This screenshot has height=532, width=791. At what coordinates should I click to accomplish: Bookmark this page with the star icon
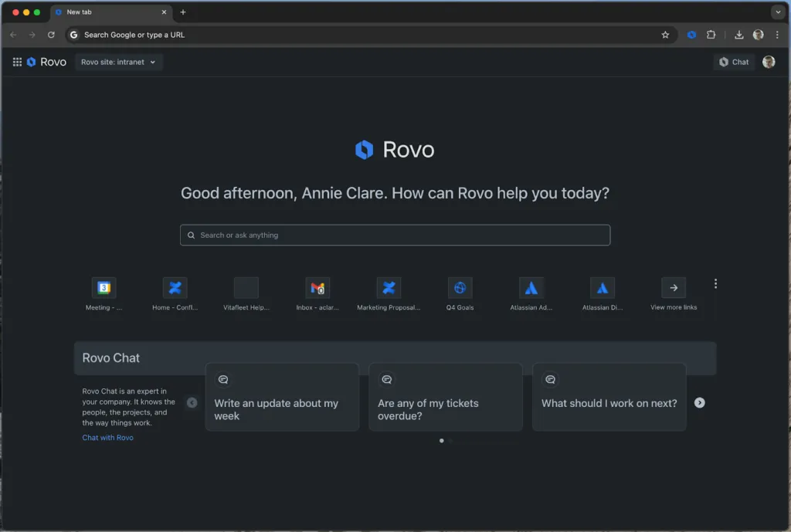(x=665, y=35)
